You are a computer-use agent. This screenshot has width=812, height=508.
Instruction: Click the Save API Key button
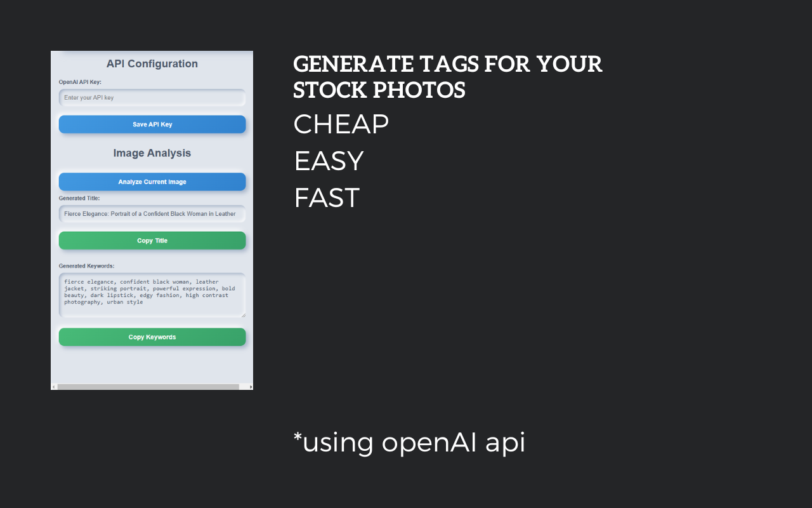click(x=152, y=124)
